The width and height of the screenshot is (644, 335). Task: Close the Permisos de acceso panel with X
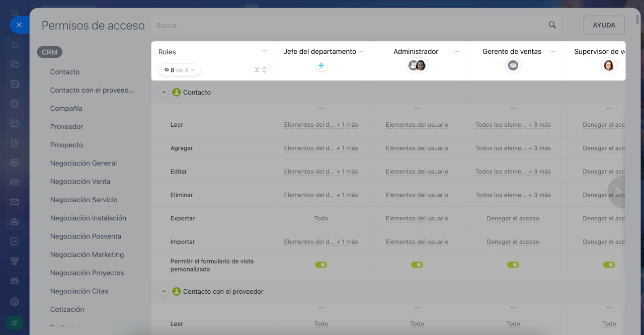[x=19, y=25]
